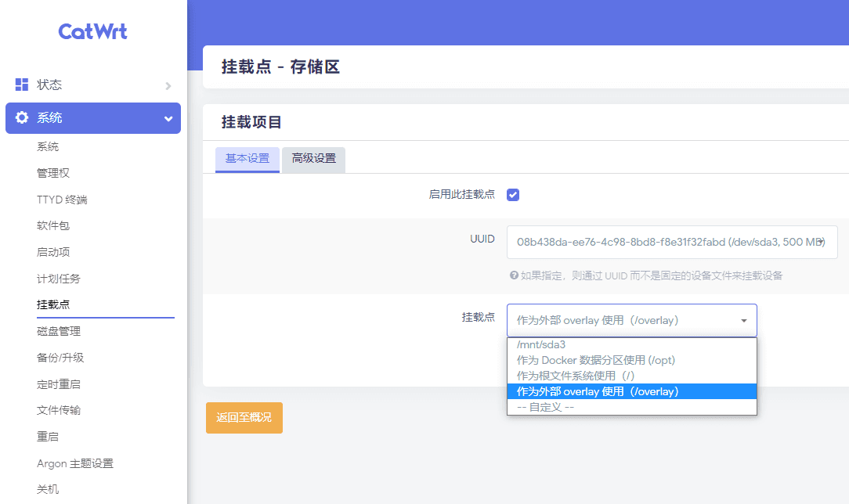
Task: Open 软件包 page
Action: coord(53,225)
